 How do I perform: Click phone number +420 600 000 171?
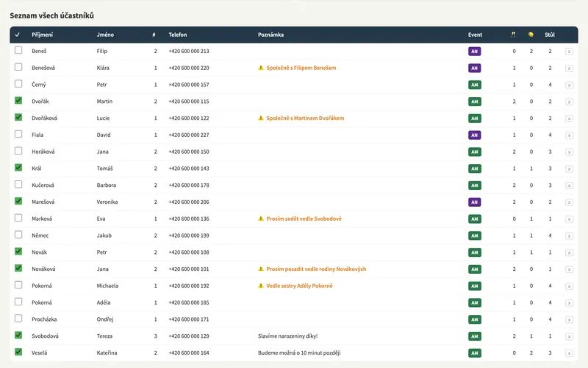coord(189,319)
